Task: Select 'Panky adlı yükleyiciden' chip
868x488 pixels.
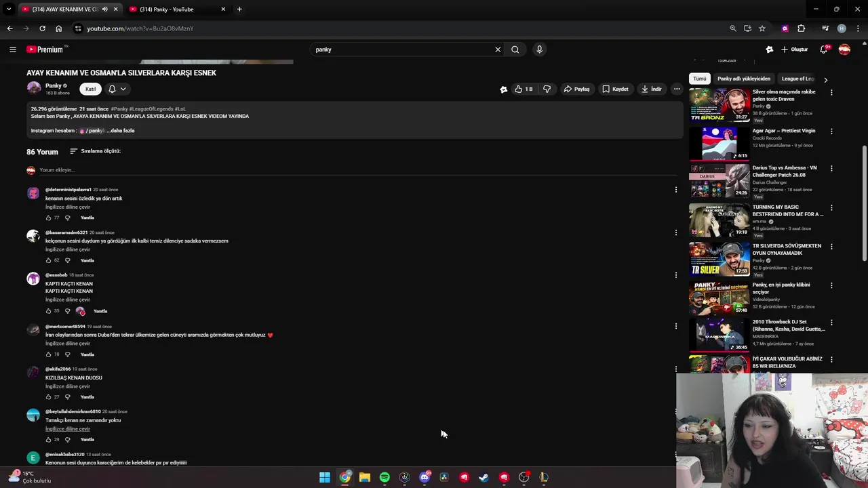Action: (x=744, y=79)
